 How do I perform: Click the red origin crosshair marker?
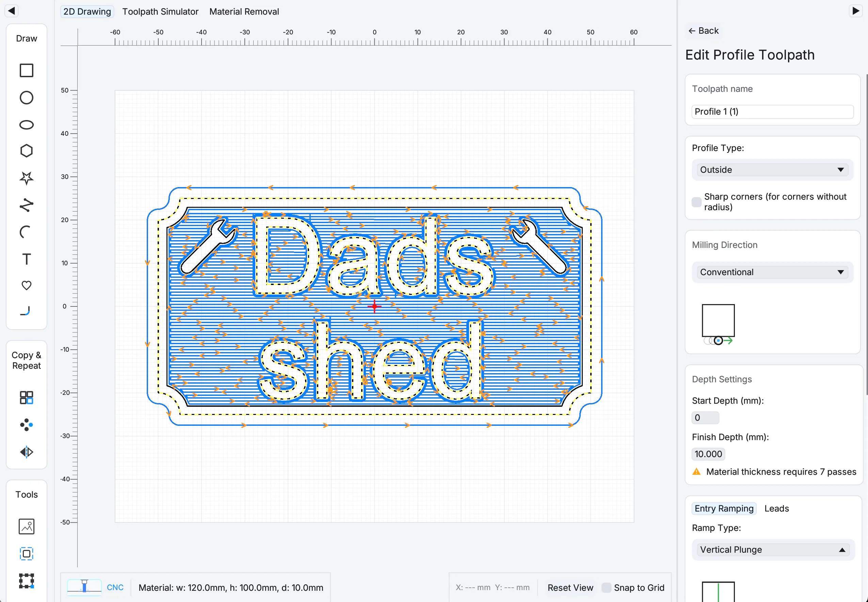[374, 306]
